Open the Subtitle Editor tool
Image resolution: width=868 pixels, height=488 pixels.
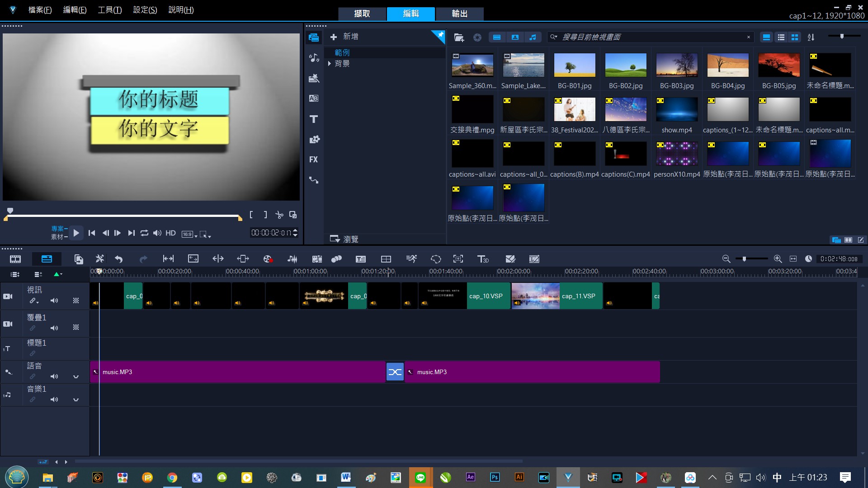tap(361, 259)
